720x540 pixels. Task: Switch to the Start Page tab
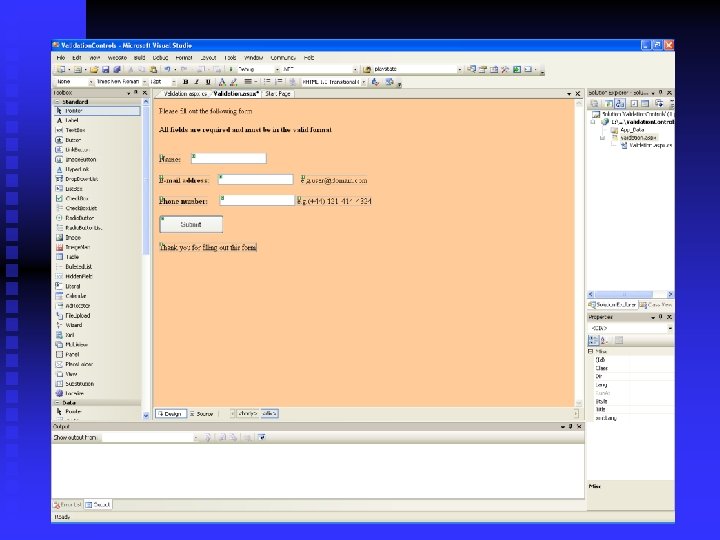[278, 94]
